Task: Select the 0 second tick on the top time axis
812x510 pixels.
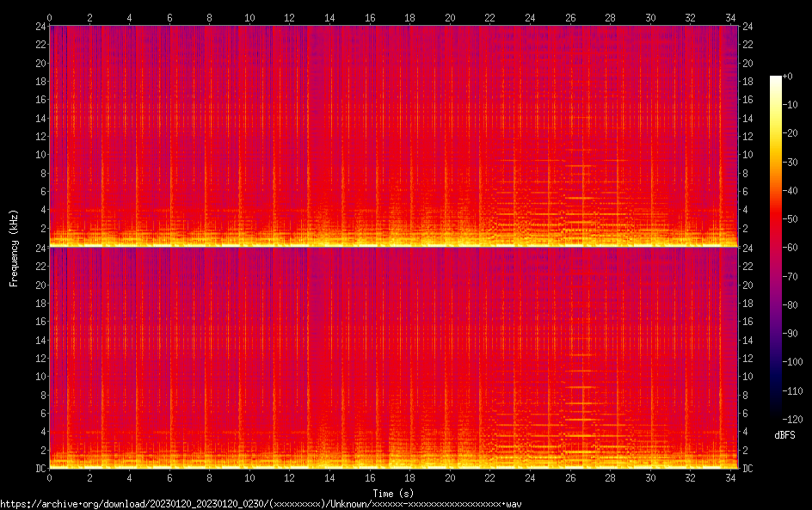Action: 49,16
